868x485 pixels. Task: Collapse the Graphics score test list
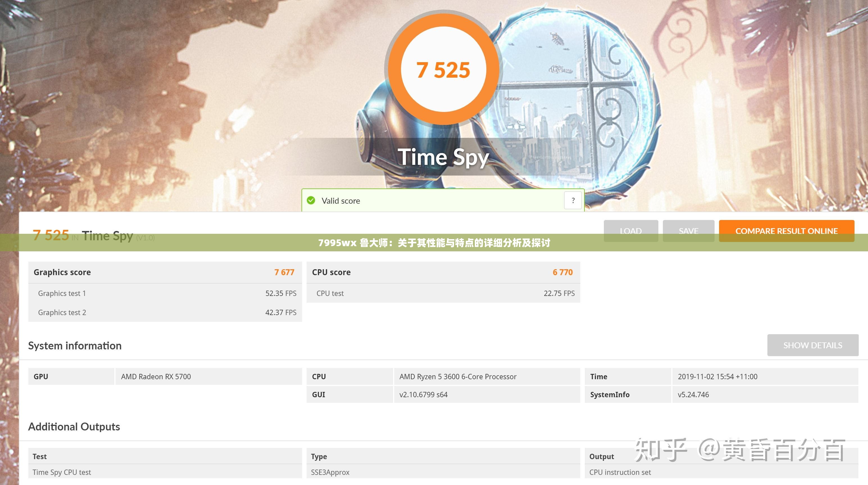62,272
